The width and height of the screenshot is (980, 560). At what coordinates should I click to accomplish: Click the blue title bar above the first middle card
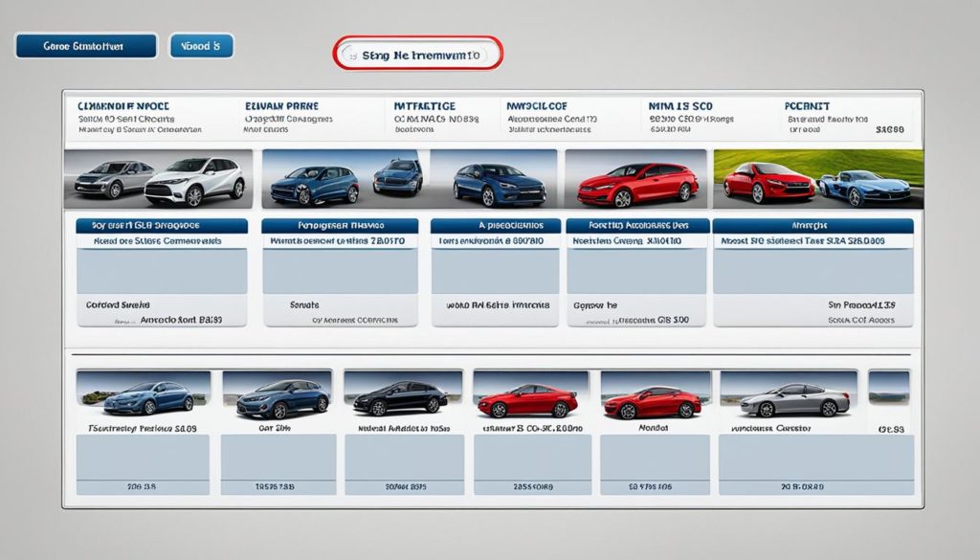point(161,227)
